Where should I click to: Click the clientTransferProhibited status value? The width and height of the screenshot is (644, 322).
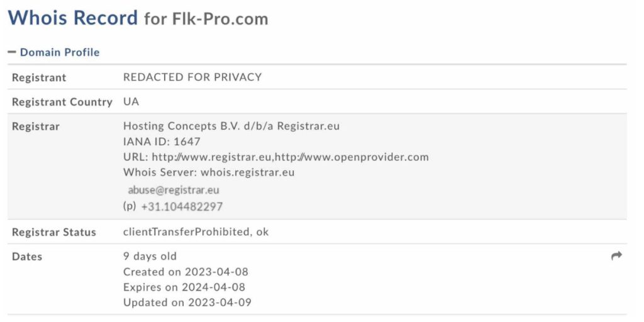point(186,231)
